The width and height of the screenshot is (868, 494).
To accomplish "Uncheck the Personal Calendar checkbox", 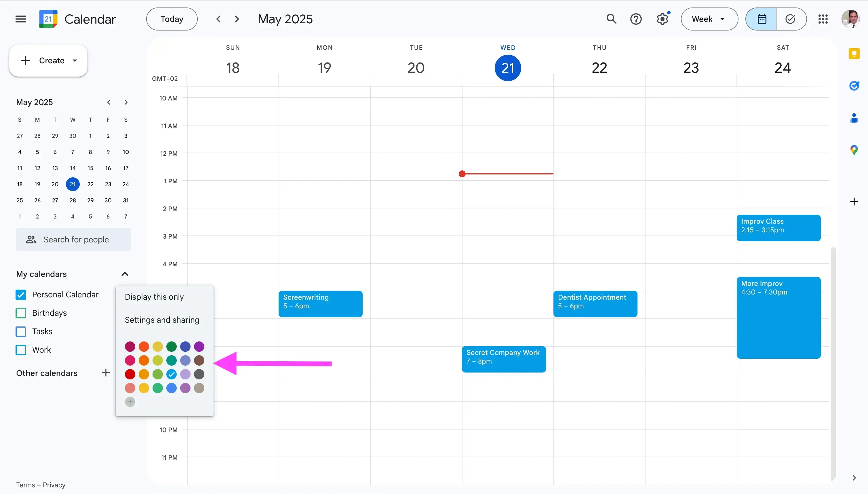I will click(20, 294).
